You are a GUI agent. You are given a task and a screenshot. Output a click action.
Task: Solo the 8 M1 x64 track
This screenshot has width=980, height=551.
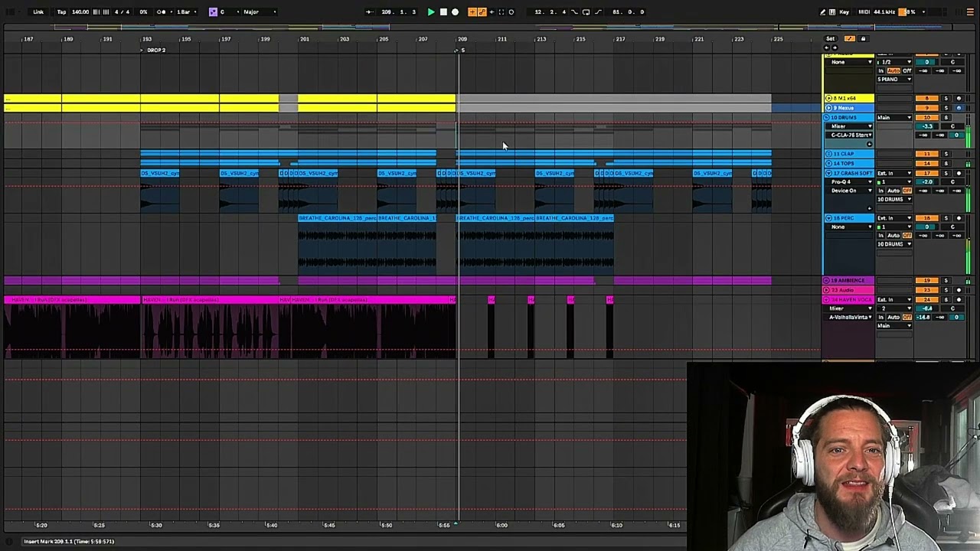click(946, 98)
